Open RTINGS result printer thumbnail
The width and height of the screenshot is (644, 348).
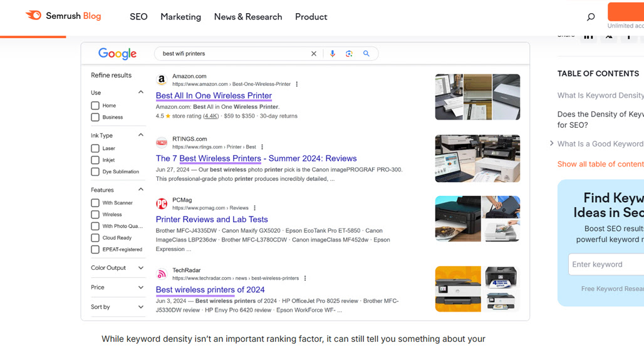pyautogui.click(x=477, y=158)
